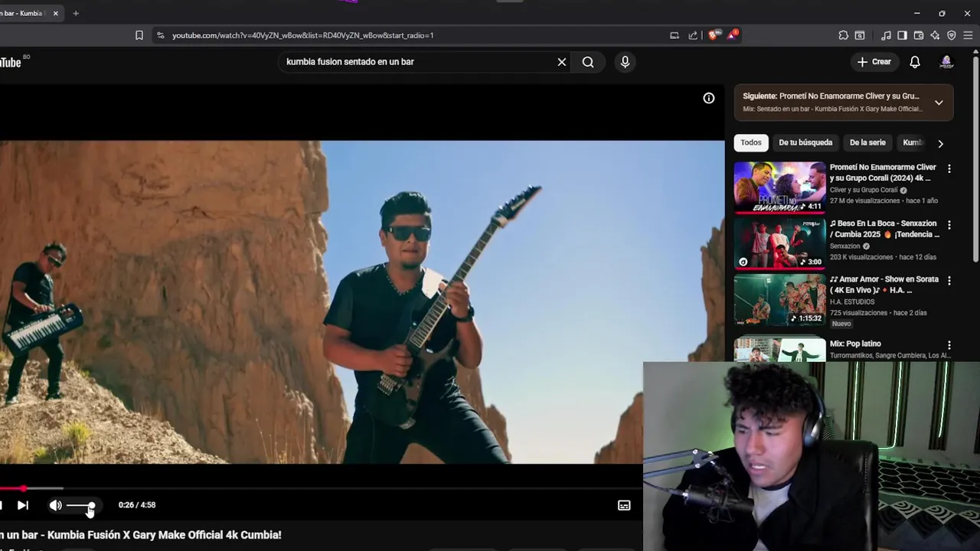Show more filter chips with right arrow

(940, 143)
